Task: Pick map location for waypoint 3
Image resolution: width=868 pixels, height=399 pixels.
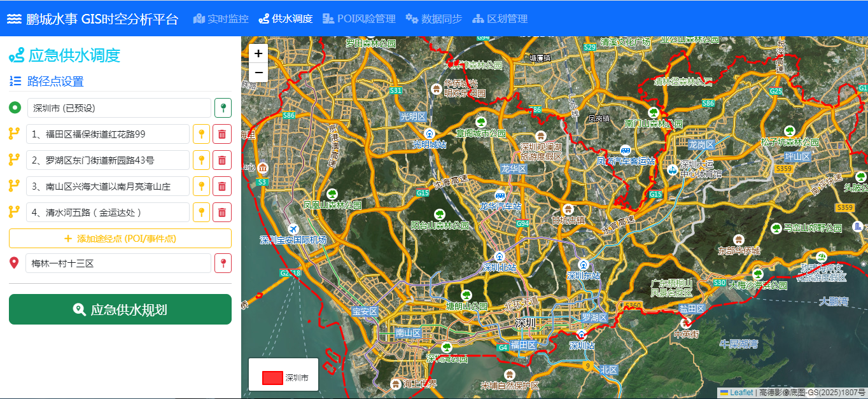Action: [x=201, y=186]
